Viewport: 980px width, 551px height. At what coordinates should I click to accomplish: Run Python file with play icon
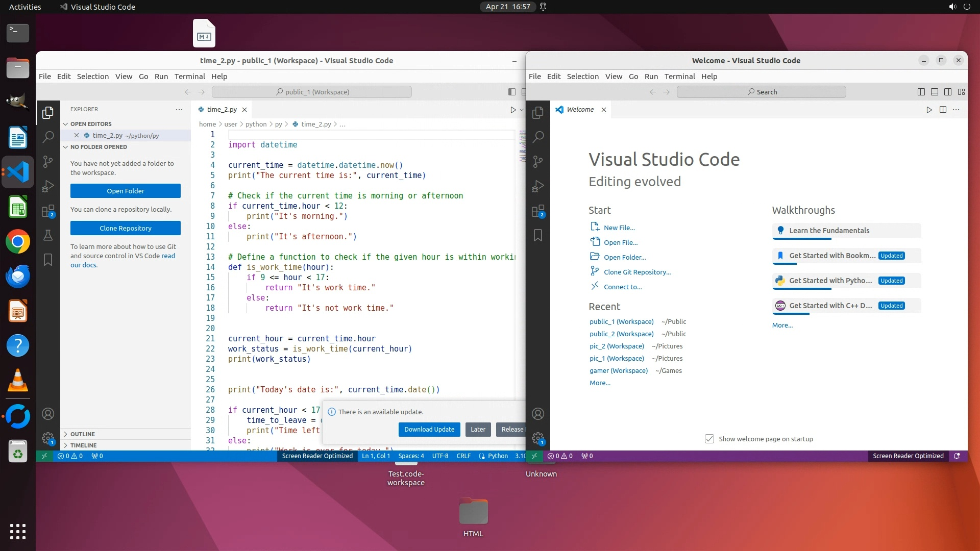click(513, 110)
